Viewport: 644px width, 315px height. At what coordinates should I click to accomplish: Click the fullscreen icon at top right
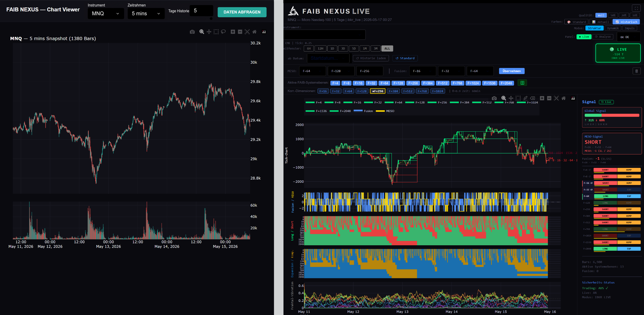[636, 8]
